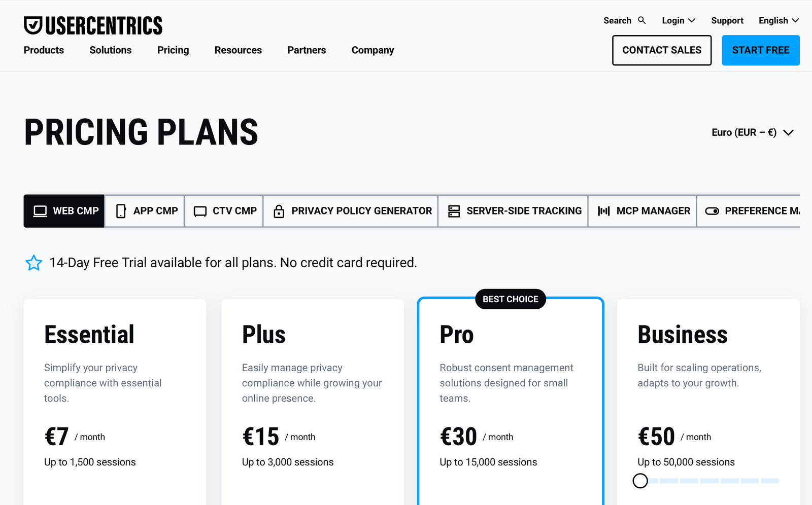The image size is (812, 505).
Task: Open the Support link
Action: click(x=727, y=20)
